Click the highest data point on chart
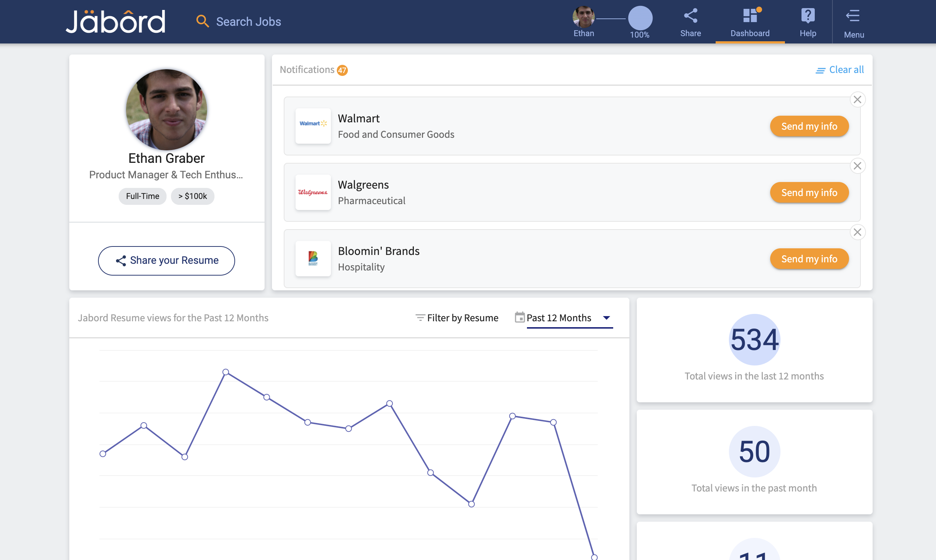The width and height of the screenshot is (936, 560). coord(226,372)
